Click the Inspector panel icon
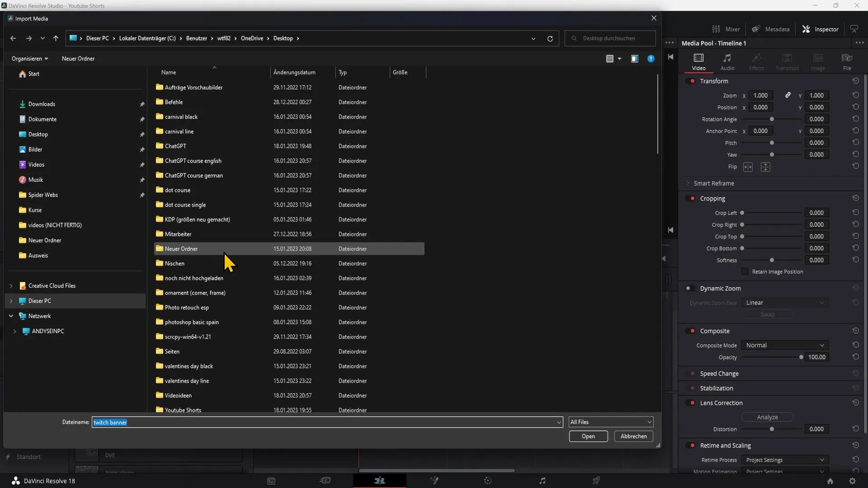Image resolution: width=868 pixels, height=488 pixels. tap(806, 28)
